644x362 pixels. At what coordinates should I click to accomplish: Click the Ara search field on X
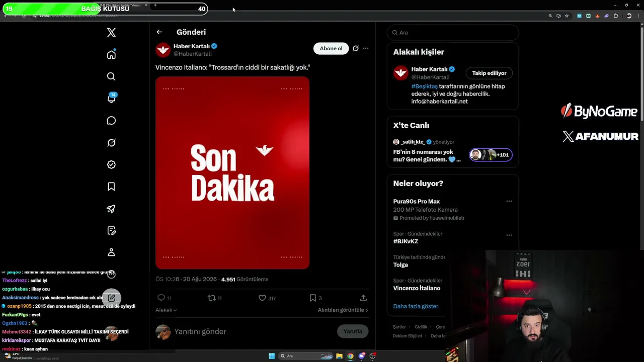click(x=453, y=33)
